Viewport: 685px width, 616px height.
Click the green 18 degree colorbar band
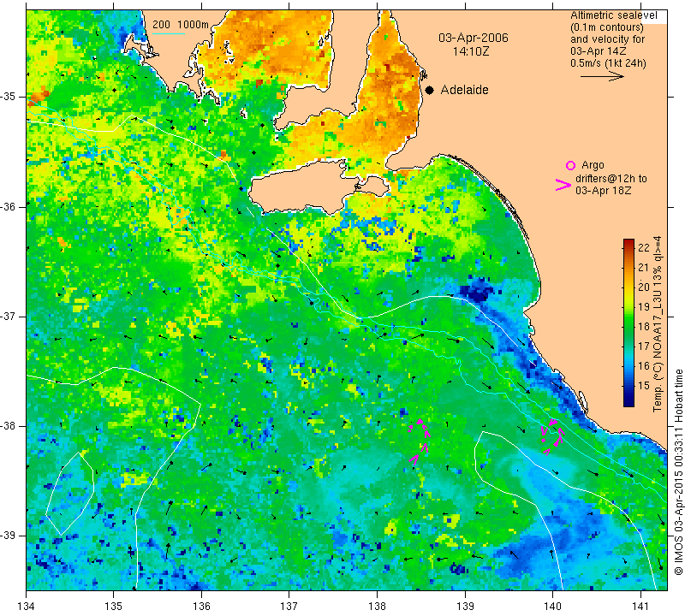[x=628, y=326]
